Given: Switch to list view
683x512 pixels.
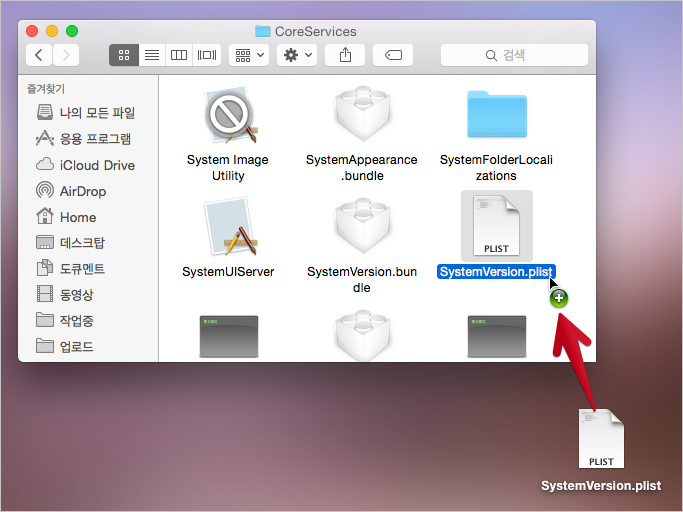Looking at the screenshot, I should pos(152,55).
